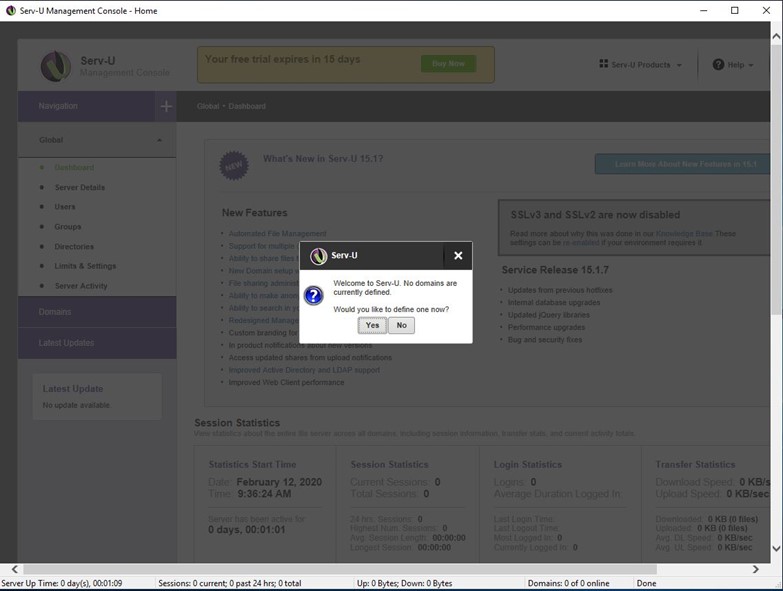Click the horizontal scrollbar left arrow
The height and width of the screenshot is (591, 783).
[14, 569]
